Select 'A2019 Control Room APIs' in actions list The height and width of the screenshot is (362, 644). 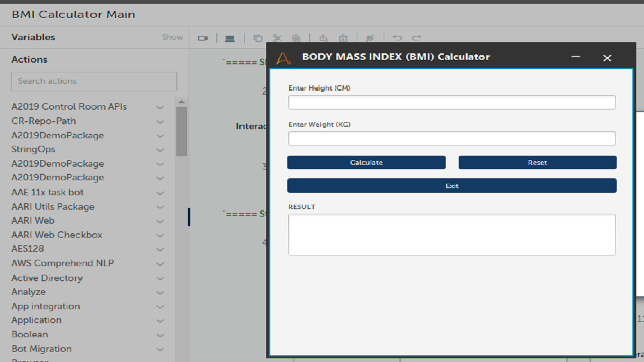[x=69, y=107]
